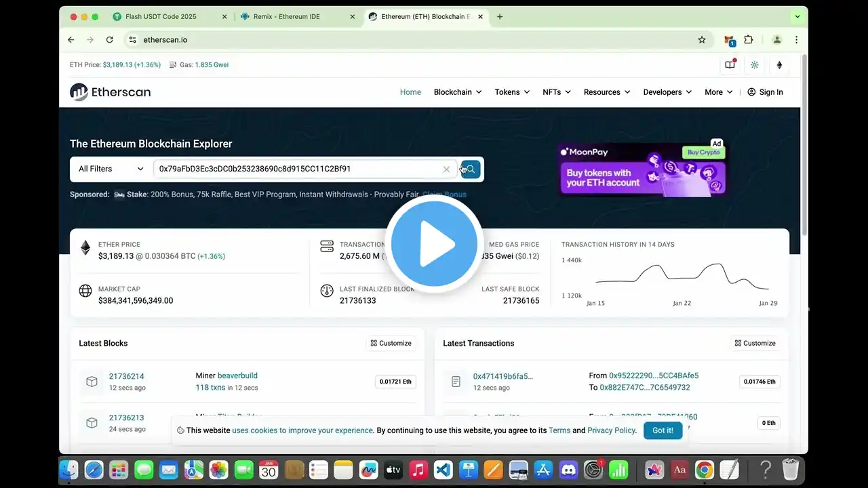Click the uses cookies link
This screenshot has width=868, height=488.
click(x=302, y=430)
